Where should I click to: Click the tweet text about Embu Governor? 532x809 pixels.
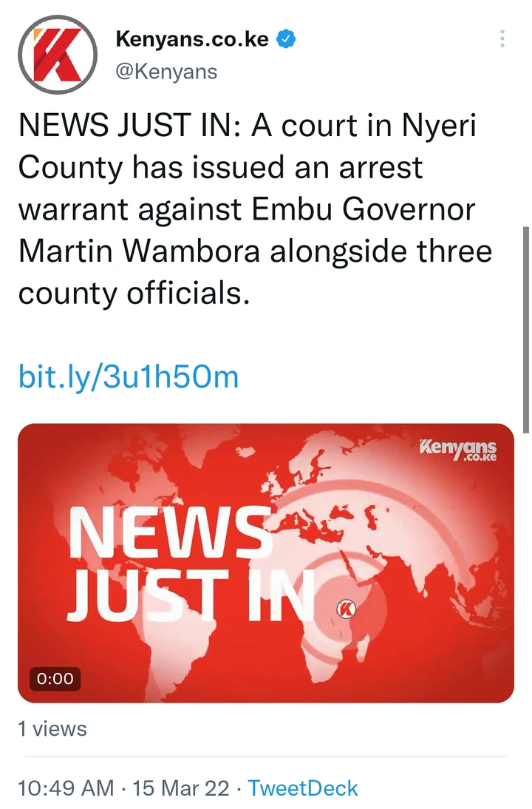point(256,209)
